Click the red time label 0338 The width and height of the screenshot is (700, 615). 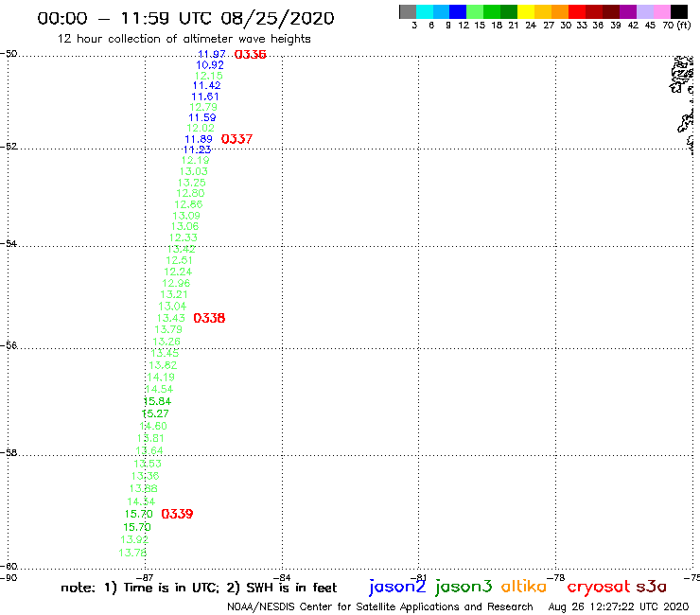pos(209,318)
